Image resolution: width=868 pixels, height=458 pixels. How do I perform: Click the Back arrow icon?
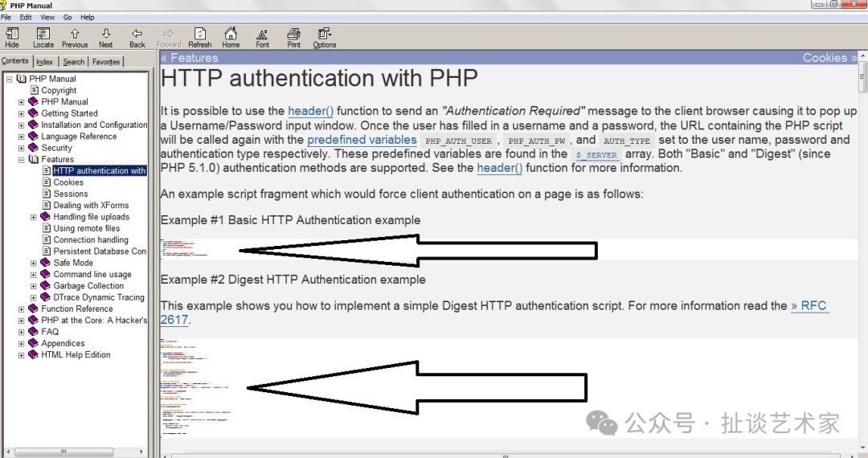click(x=137, y=34)
